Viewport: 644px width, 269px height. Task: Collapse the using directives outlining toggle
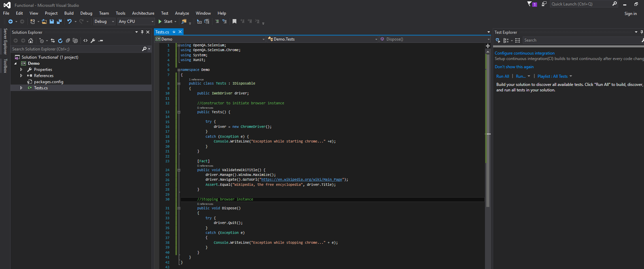coord(179,45)
